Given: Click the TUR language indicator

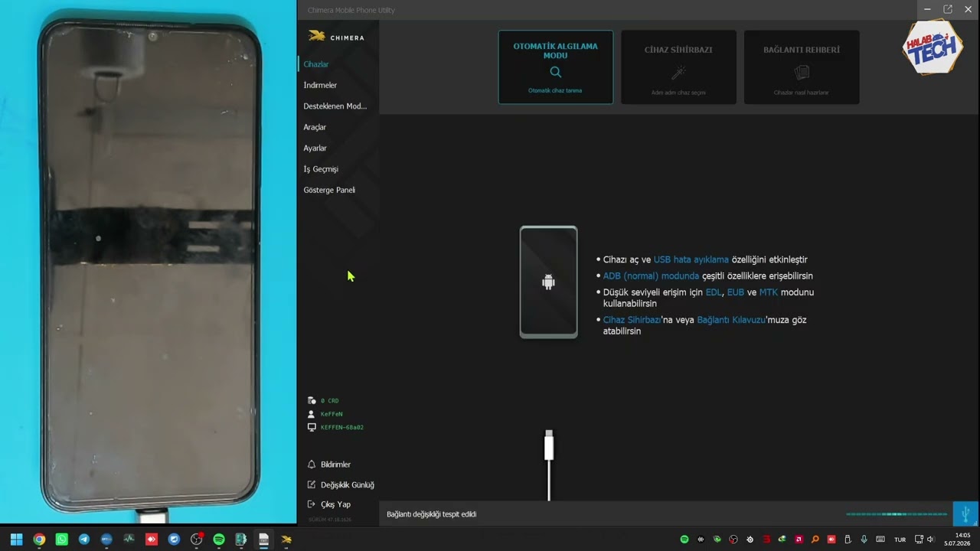Looking at the screenshot, I should pyautogui.click(x=900, y=540).
